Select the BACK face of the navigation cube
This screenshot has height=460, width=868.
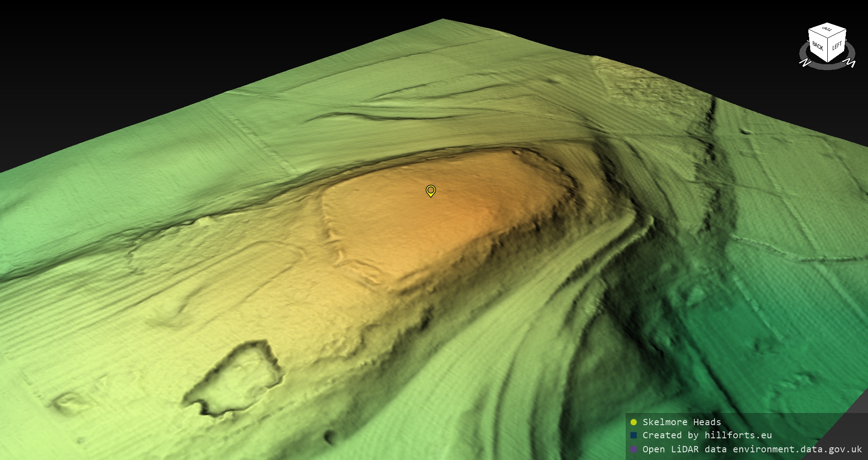click(817, 46)
